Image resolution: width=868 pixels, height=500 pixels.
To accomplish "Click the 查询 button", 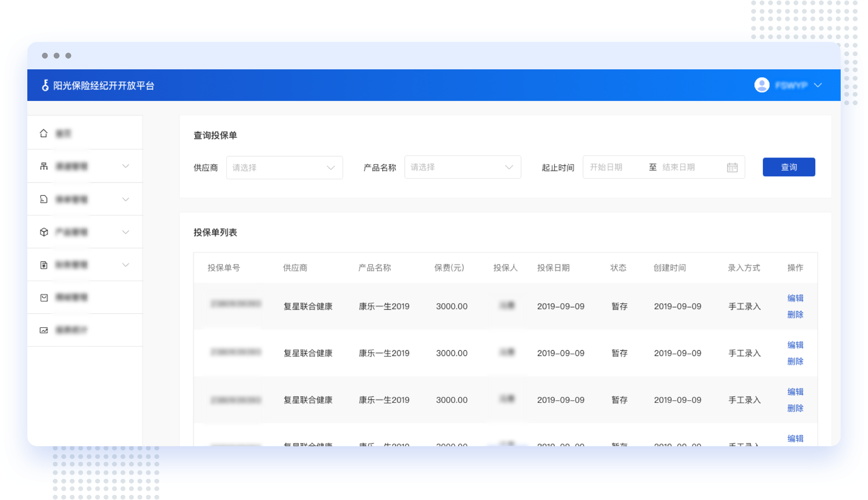I will pos(789,167).
